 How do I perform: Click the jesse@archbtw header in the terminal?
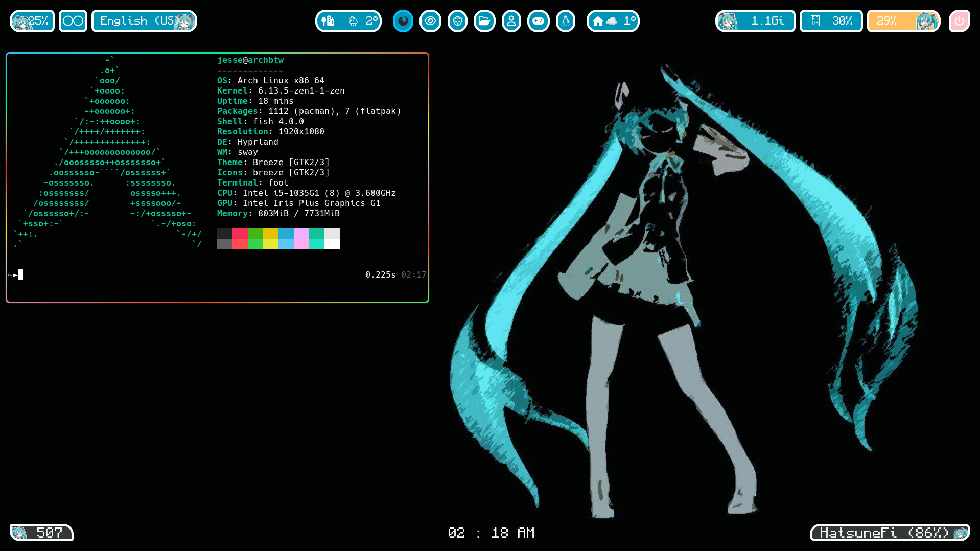pos(250,60)
